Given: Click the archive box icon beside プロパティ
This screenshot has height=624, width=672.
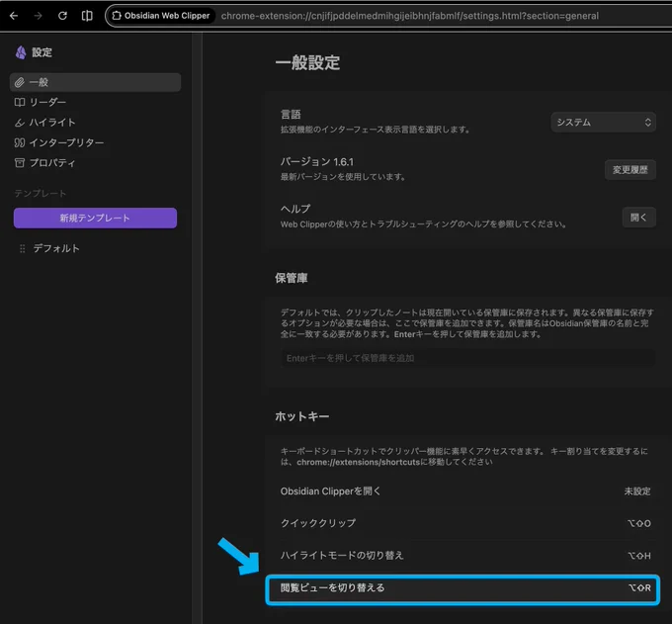Looking at the screenshot, I should pyautogui.click(x=20, y=163).
